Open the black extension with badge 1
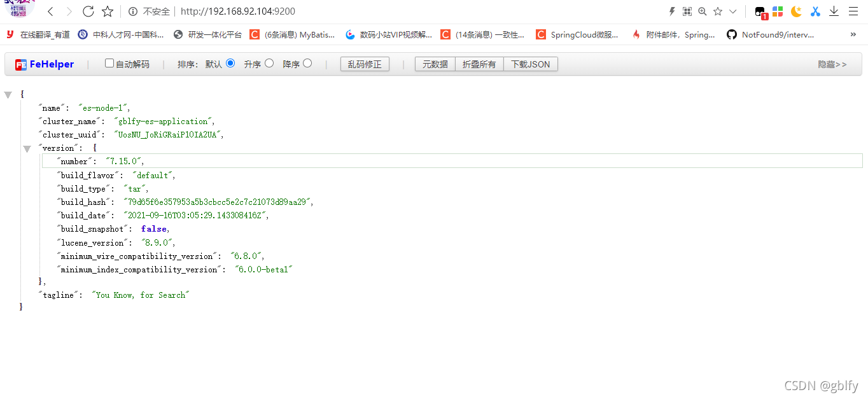 click(760, 12)
